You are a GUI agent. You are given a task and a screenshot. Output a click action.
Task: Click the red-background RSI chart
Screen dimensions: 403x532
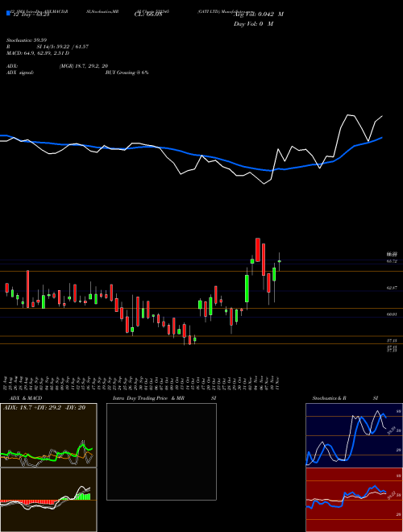tap(354, 500)
